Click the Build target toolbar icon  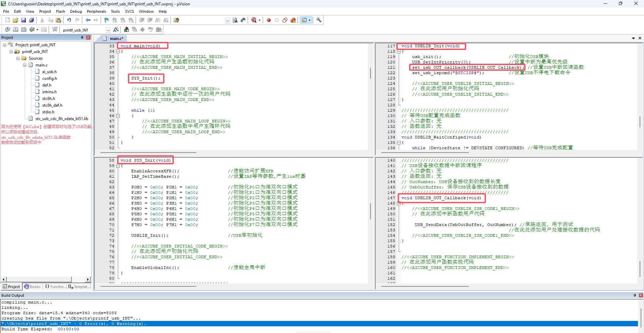[x=15, y=30]
